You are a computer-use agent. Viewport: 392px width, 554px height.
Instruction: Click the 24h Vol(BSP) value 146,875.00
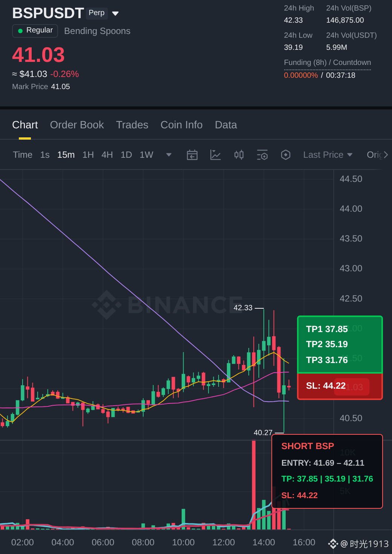345,20
